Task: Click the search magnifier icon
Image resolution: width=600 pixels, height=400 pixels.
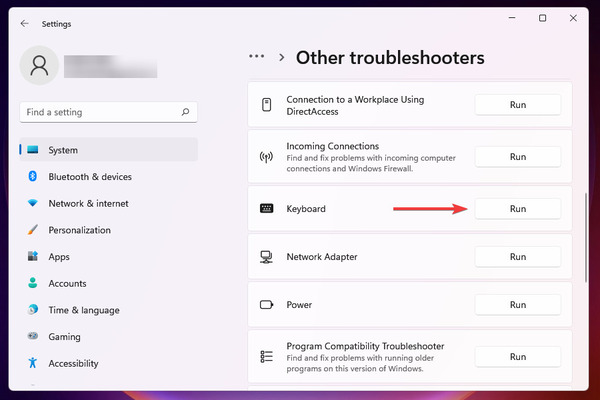Action: (186, 112)
